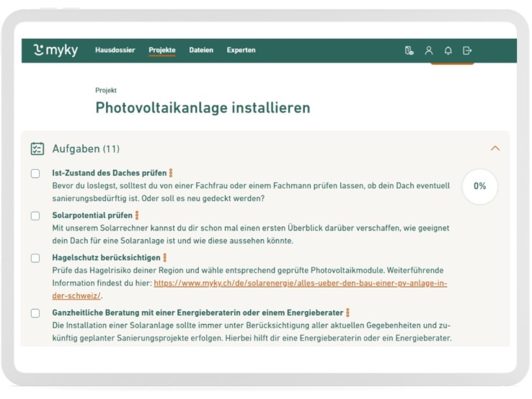The image size is (532, 399).
Task: Click the Aufgaben checklist icon
Action: 37,149
